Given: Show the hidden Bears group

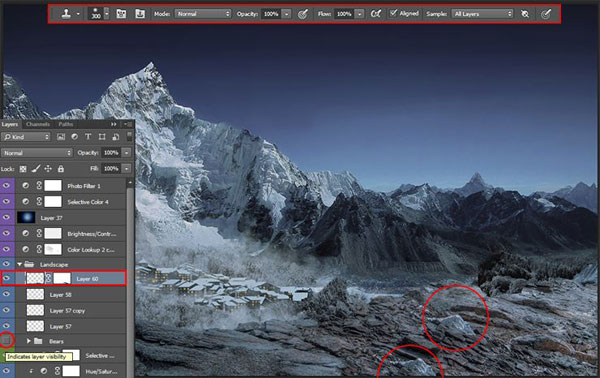Looking at the screenshot, I should point(7,341).
